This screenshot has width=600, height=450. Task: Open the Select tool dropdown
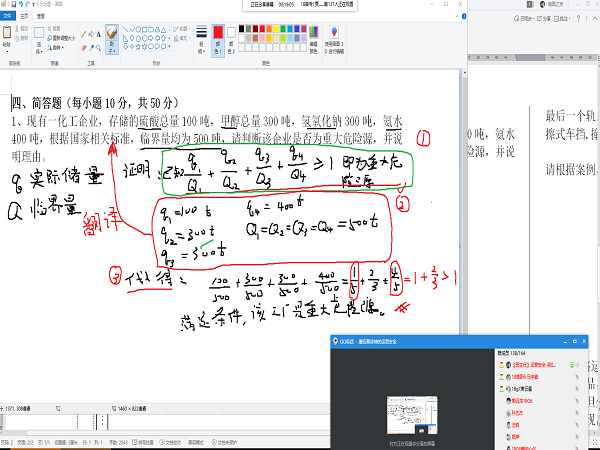pos(37,52)
